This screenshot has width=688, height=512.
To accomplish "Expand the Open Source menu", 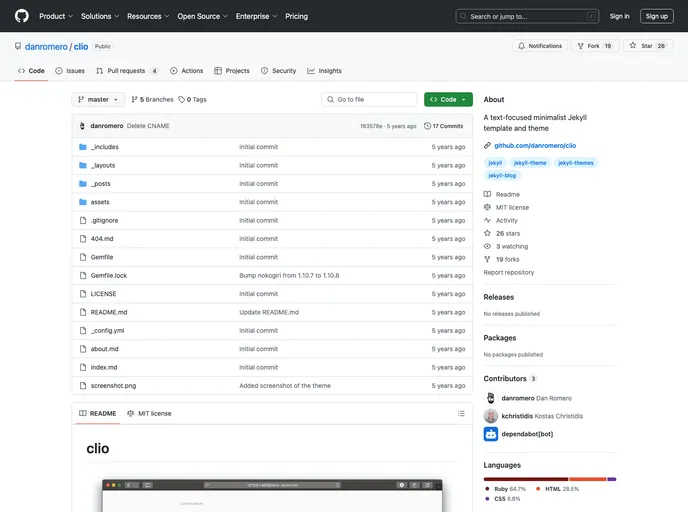I will tap(202, 16).
